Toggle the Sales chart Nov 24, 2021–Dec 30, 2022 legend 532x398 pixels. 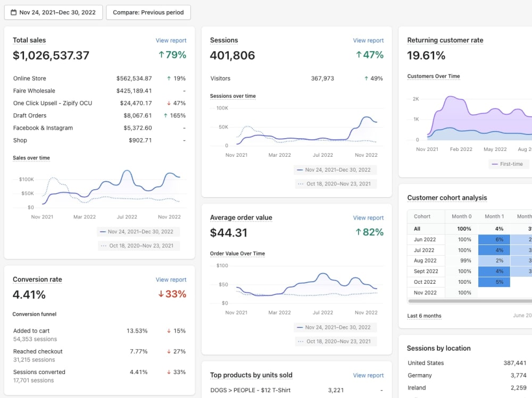(x=138, y=232)
